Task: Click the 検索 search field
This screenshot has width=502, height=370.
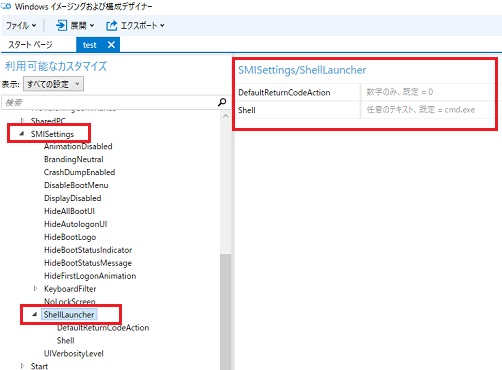Action: (x=109, y=102)
